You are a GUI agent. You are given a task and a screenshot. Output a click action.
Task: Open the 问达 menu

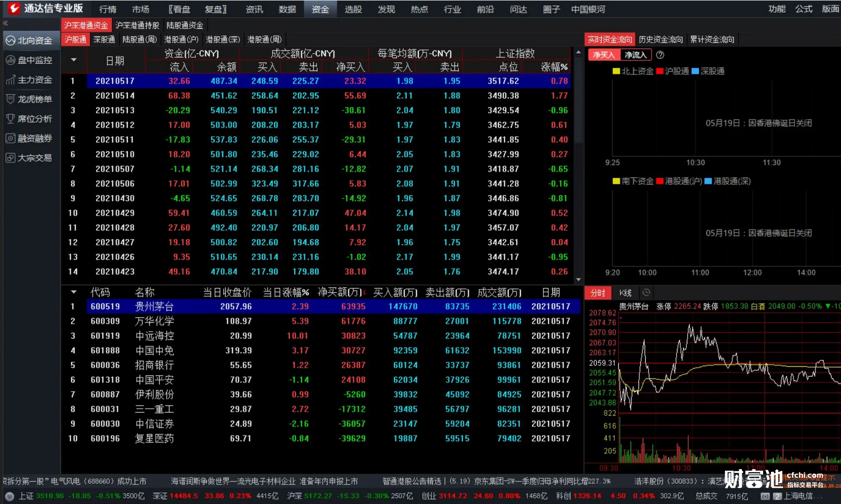(518, 9)
